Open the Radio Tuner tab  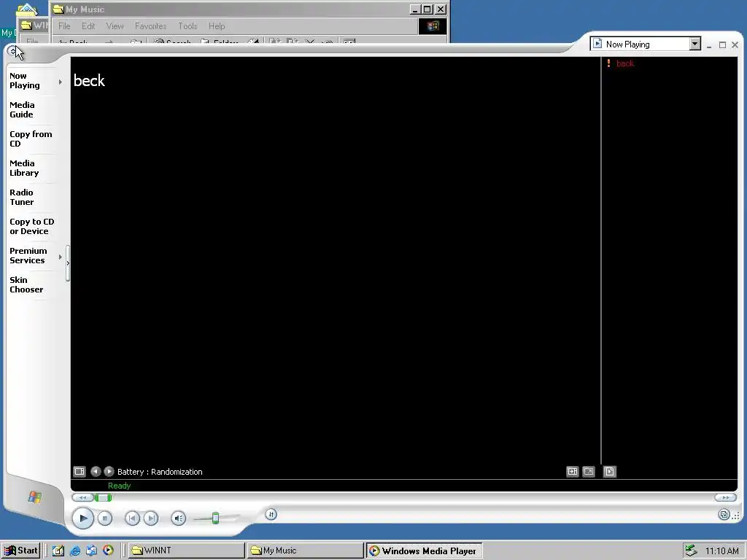pyautogui.click(x=21, y=197)
